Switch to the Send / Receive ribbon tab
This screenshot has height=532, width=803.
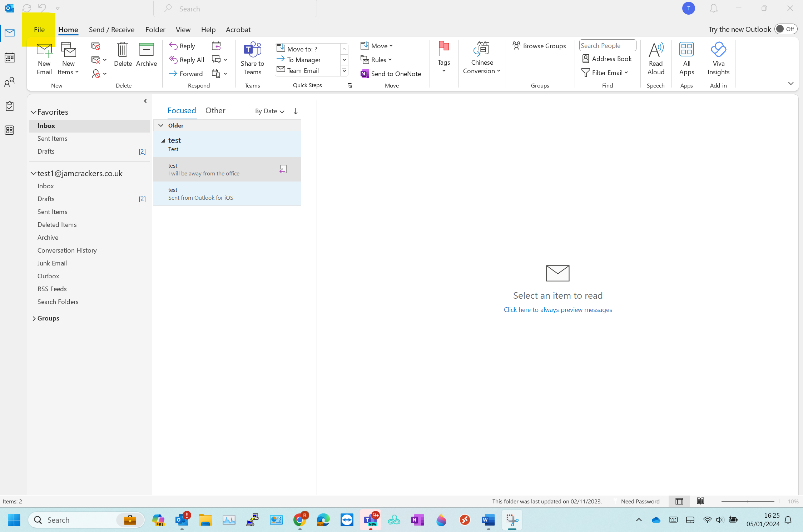pos(111,29)
